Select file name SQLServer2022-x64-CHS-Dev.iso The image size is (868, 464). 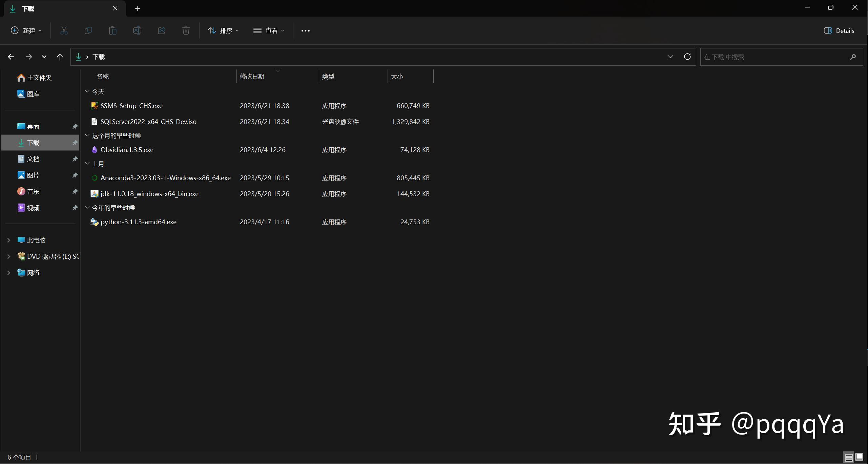(148, 122)
